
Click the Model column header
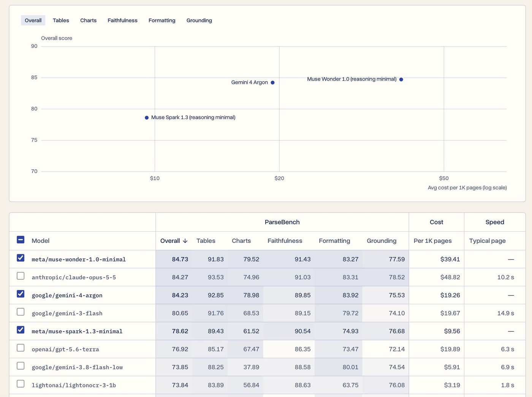tap(41, 241)
